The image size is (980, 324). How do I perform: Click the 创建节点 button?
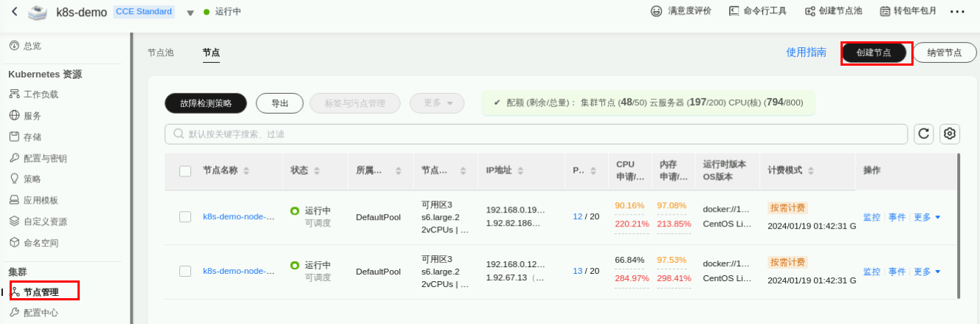click(874, 53)
